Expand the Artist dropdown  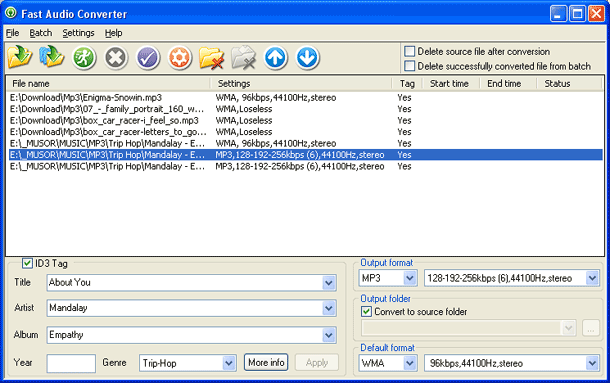329,308
